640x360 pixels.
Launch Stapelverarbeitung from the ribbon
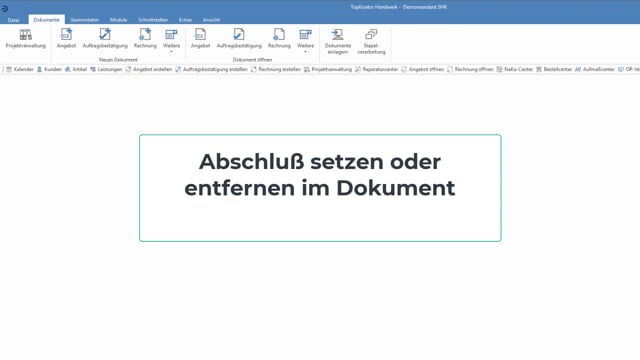(x=371, y=41)
